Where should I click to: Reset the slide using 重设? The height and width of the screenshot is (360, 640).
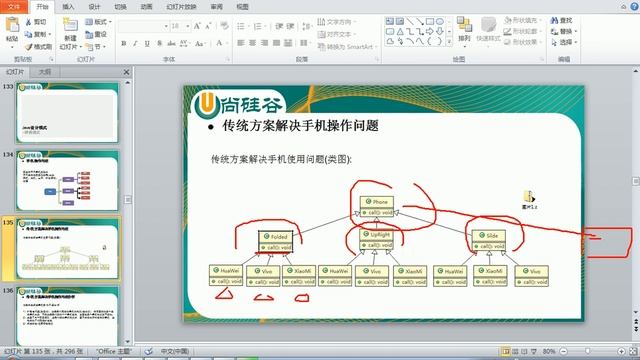pyautogui.click(x=96, y=34)
